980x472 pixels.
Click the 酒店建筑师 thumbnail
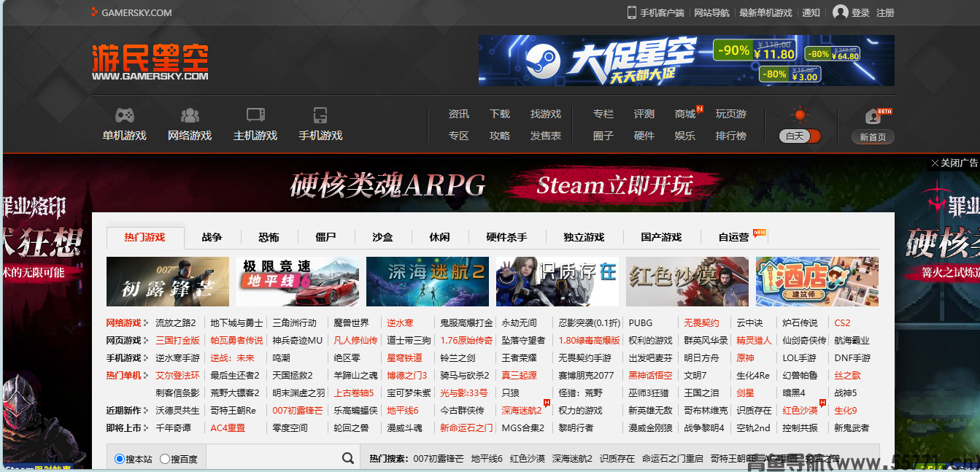tap(817, 282)
